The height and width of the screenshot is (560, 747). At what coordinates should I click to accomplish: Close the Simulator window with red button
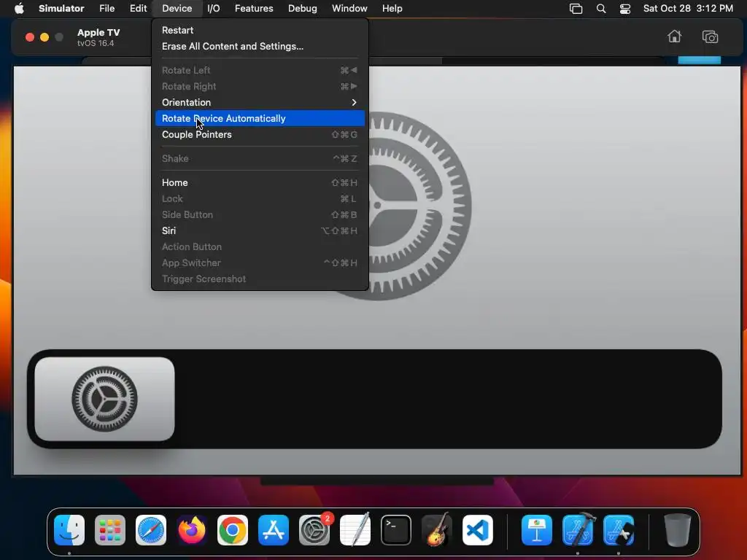[x=29, y=37]
